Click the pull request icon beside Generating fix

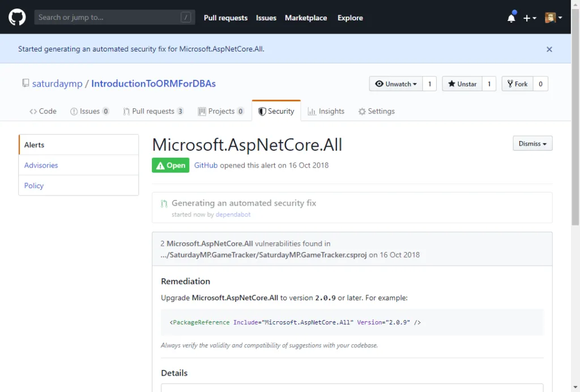pyautogui.click(x=164, y=203)
